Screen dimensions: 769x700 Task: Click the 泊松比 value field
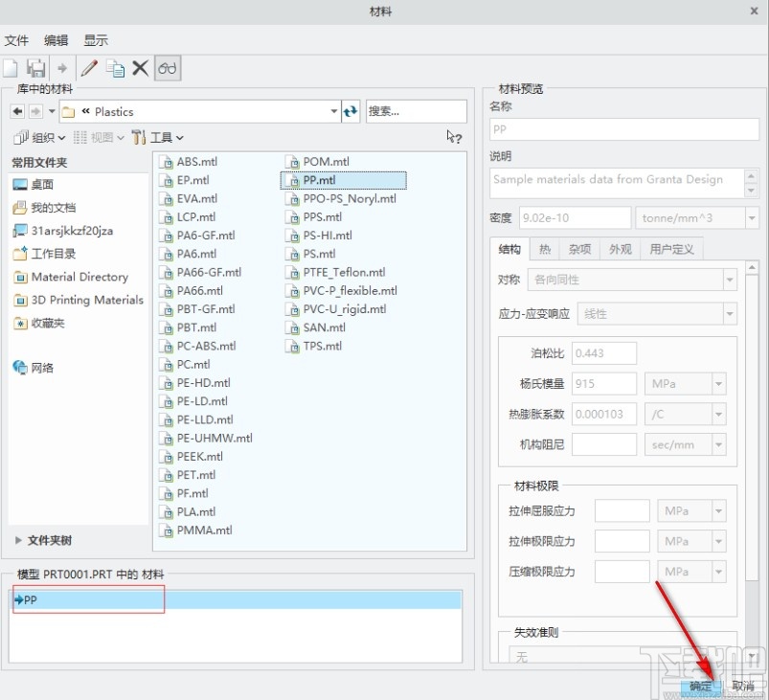pos(604,353)
